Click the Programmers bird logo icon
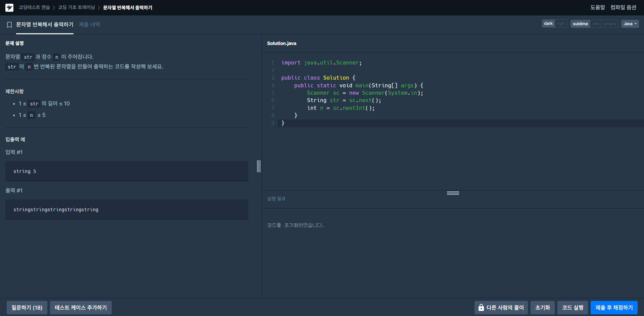This screenshot has width=644, height=316. point(9,7)
